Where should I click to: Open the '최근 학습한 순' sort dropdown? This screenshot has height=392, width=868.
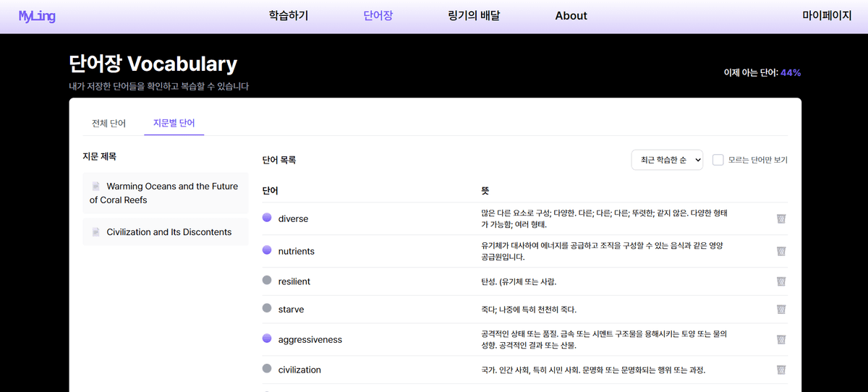(667, 160)
